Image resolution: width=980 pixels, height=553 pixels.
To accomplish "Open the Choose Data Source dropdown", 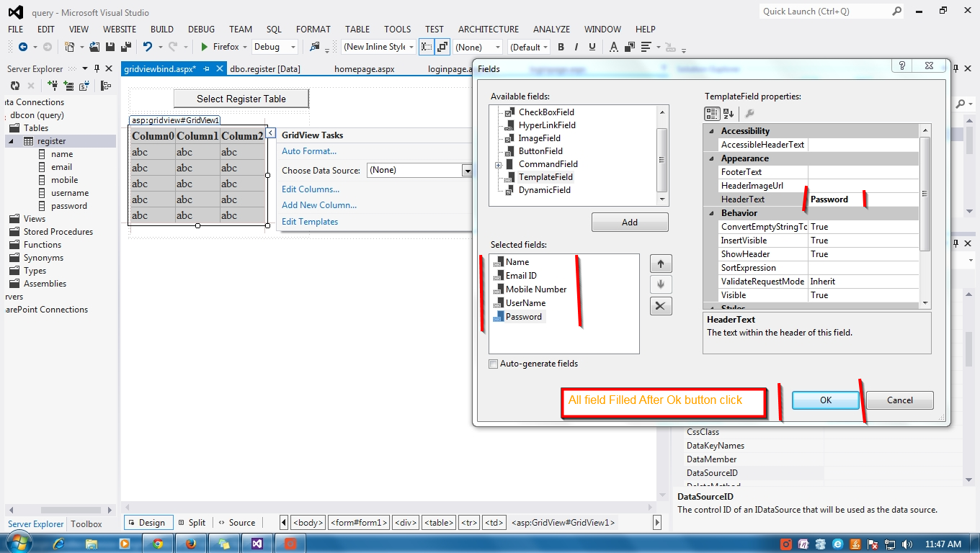I will 469,171.
